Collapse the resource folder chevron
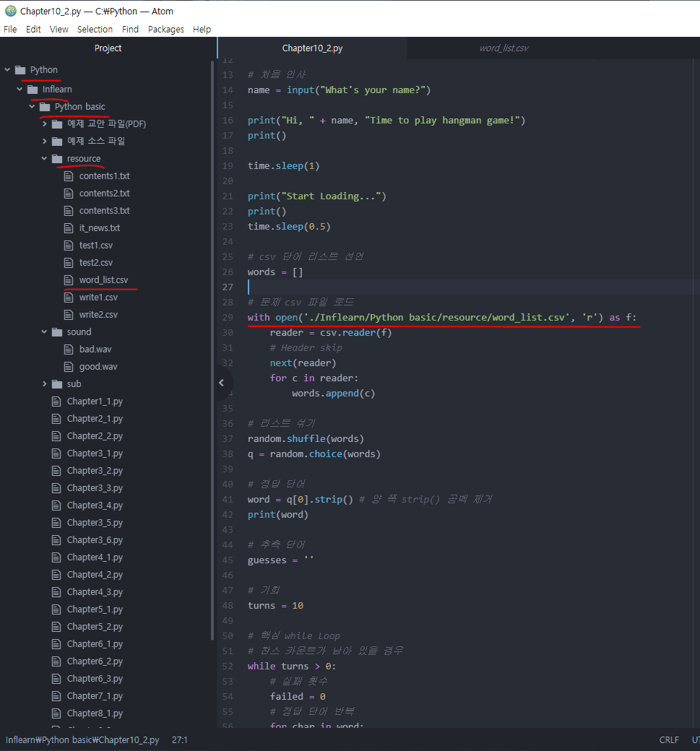This screenshot has width=700, height=751. (45, 159)
